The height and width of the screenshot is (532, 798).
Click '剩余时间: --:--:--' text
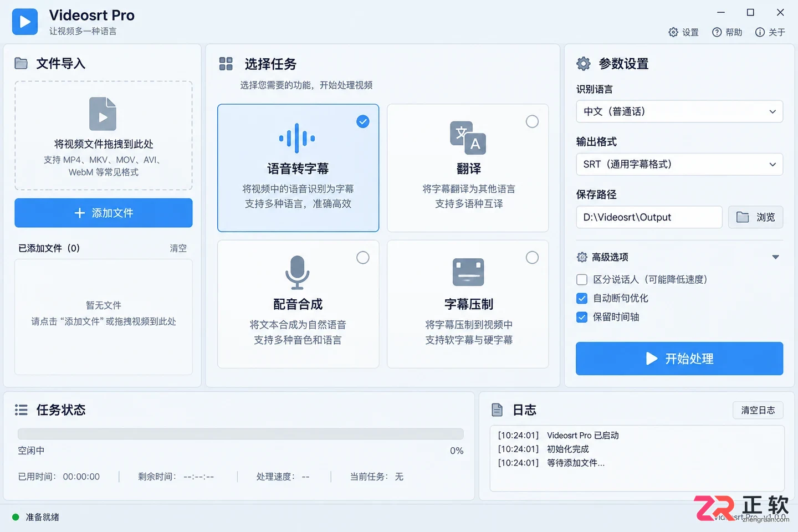pos(176,477)
